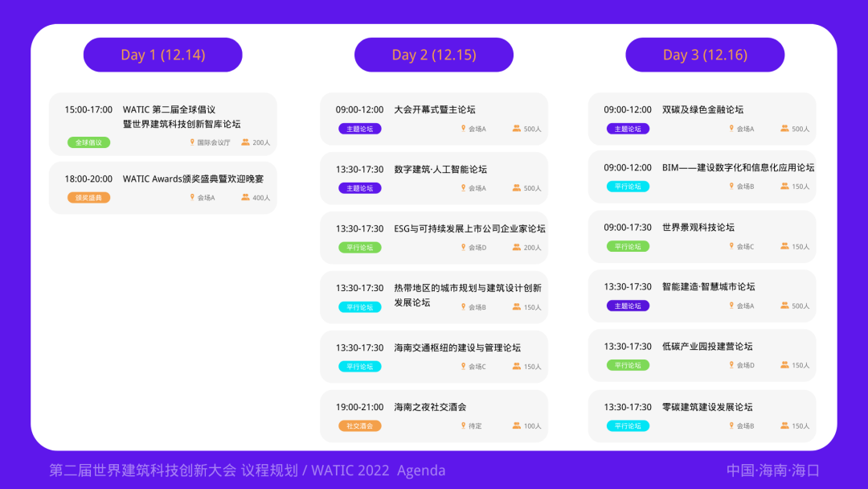Select 数字建筑·人工智能论坛 session title

pos(440,170)
